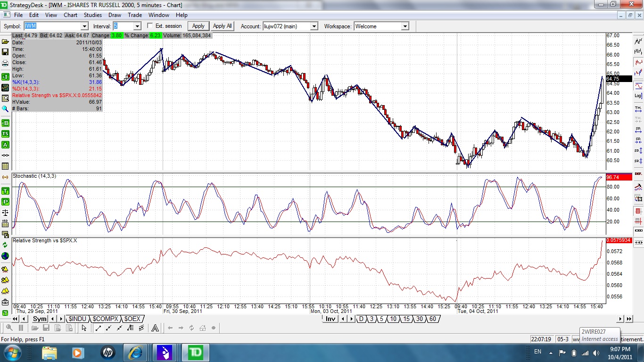
Task: Click the SP. horizontal expand arrows icon
Action: click(638, 131)
